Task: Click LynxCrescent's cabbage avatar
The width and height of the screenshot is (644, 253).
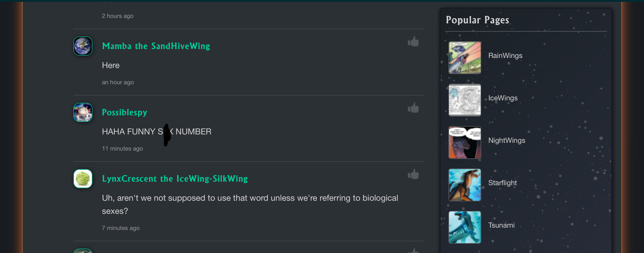Action: click(83, 179)
